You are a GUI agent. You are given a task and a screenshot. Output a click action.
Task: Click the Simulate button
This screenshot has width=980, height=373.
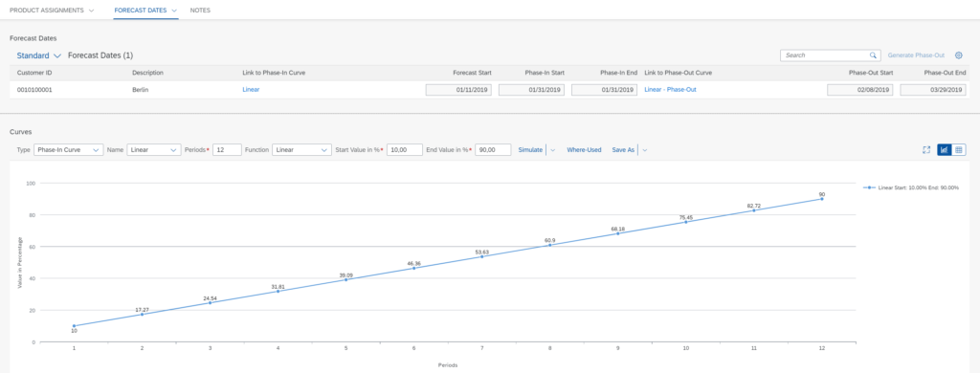tap(530, 150)
